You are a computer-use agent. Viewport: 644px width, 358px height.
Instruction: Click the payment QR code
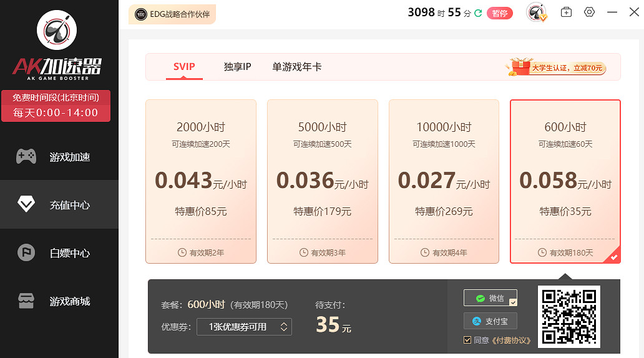569,317
